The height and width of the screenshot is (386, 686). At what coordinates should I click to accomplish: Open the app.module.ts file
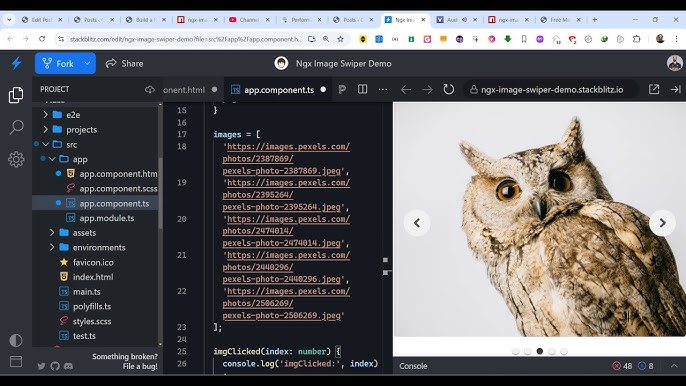click(106, 218)
